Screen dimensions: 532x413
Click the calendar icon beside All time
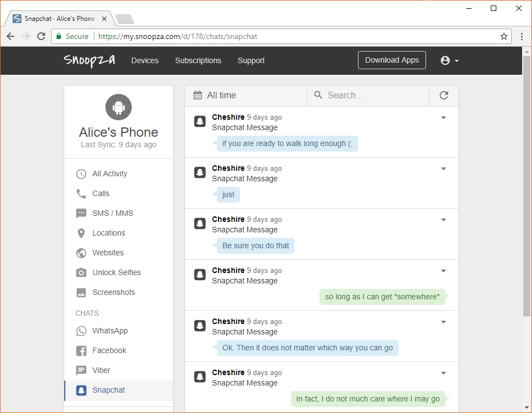[198, 96]
